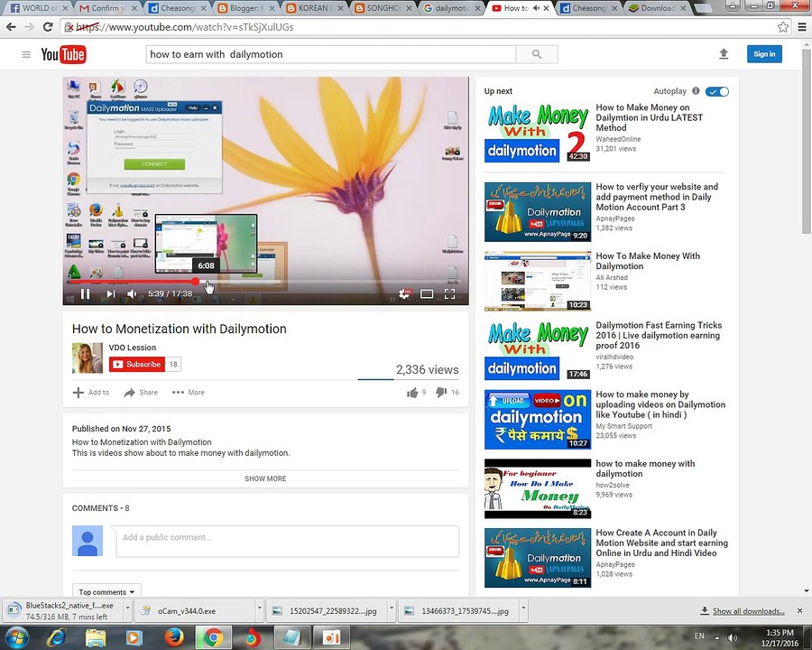Open the VDO Lession channel link
Screen dimensions: 812x650
pos(132,348)
